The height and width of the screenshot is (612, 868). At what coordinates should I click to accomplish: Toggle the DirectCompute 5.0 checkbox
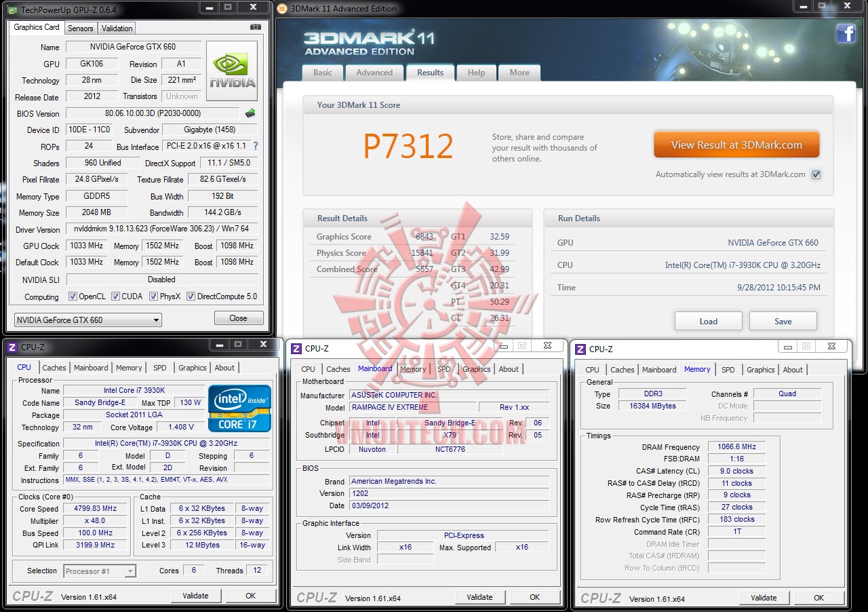(x=191, y=297)
